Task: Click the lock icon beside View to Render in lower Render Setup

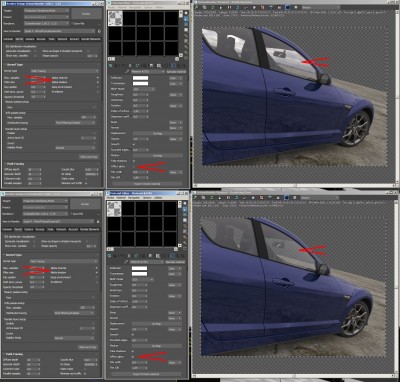Action: tap(98, 221)
